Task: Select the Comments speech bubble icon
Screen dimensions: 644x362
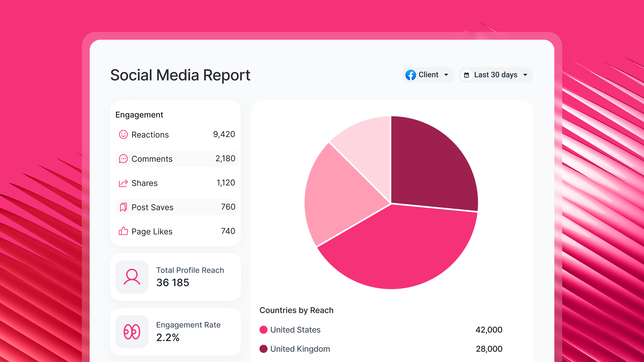Action: [124, 159]
